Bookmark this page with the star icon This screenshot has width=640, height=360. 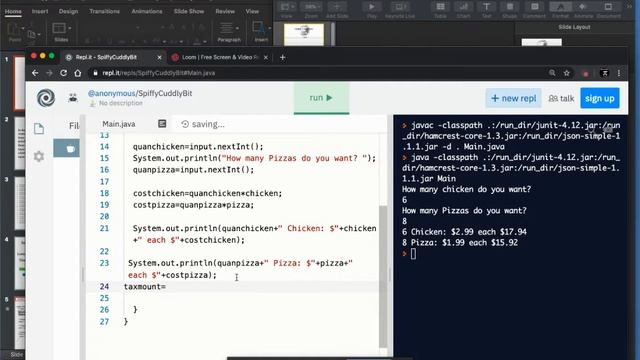(x=567, y=73)
